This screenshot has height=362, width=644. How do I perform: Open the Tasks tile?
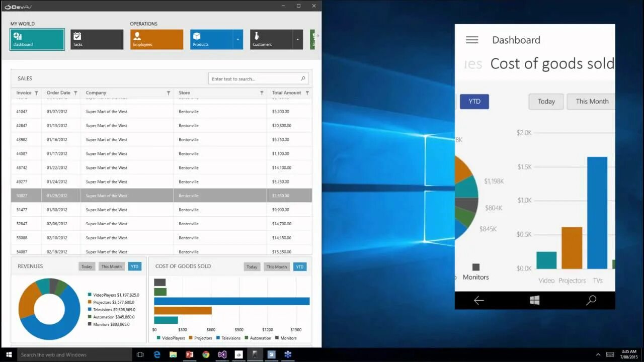click(x=97, y=39)
